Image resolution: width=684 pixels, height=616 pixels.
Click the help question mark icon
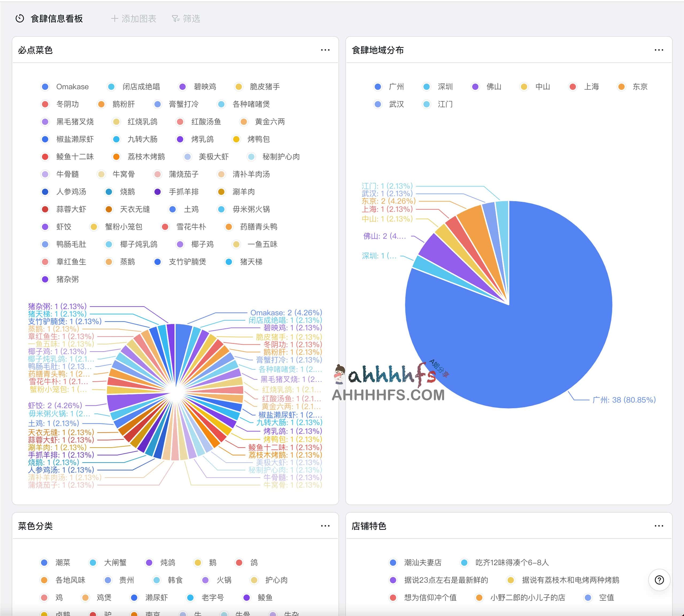coord(659,580)
